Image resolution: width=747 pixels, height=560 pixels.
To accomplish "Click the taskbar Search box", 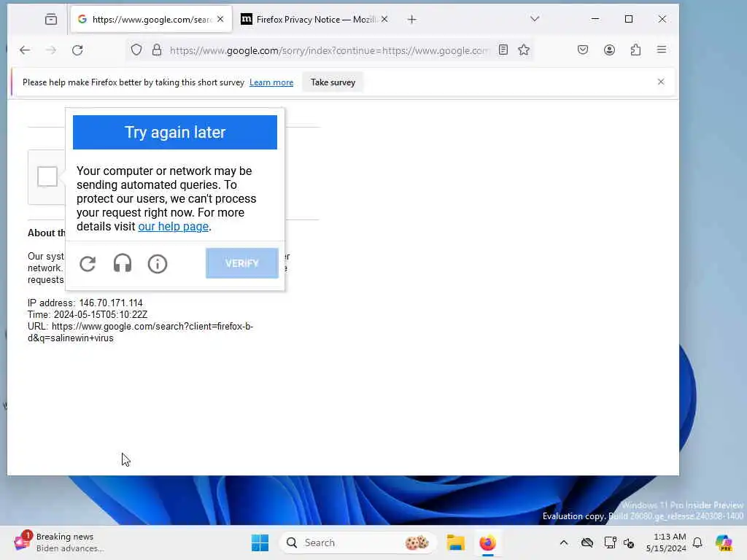I will [x=357, y=542].
